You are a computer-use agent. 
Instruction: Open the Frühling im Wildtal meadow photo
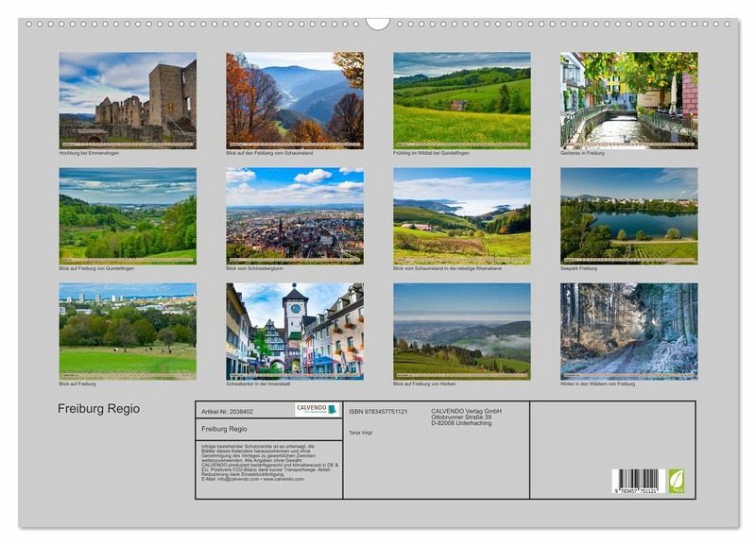click(461, 100)
